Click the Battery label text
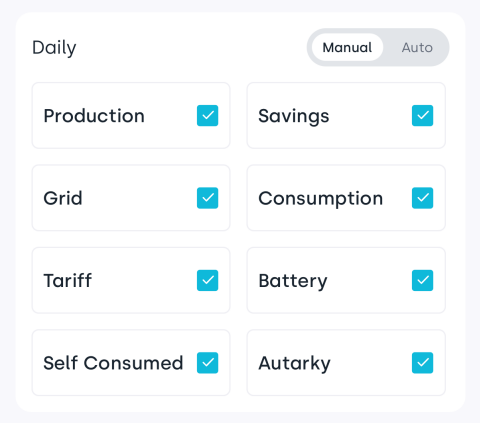The width and height of the screenshot is (480, 423). [293, 281]
